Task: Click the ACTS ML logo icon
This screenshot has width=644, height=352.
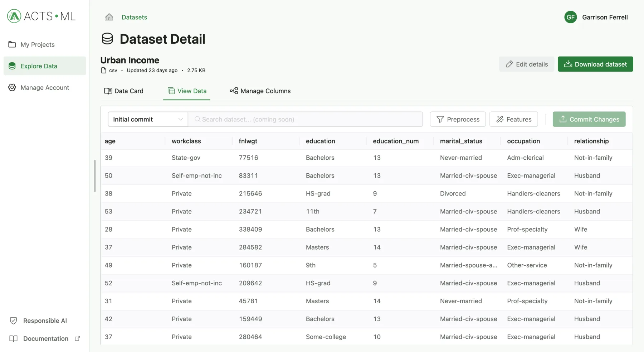Action: click(x=14, y=16)
